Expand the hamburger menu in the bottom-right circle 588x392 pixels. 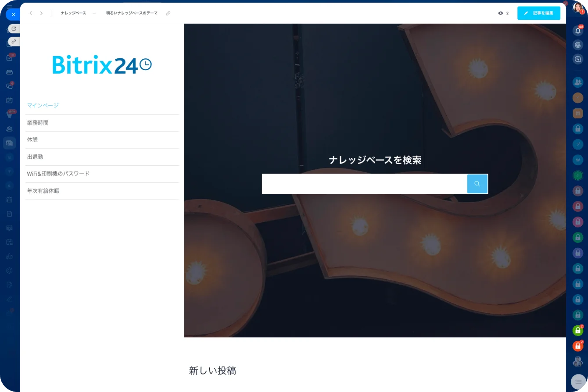tap(578, 381)
